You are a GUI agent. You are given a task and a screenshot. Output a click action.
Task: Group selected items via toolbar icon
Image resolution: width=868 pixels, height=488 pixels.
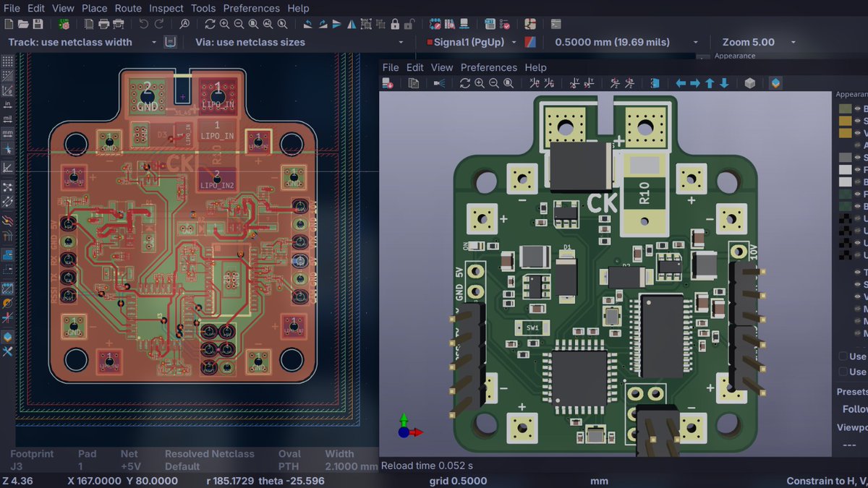point(366,24)
